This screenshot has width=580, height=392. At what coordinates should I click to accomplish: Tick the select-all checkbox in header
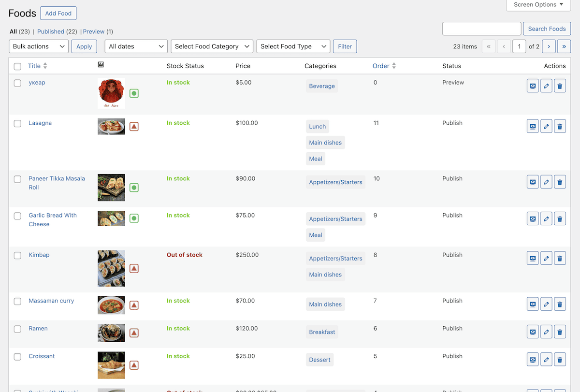point(17,66)
